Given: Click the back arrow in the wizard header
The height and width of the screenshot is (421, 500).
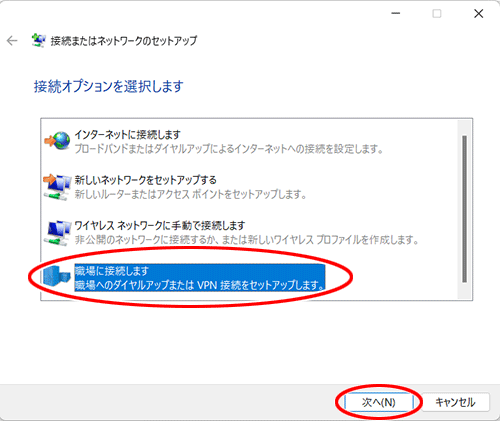Looking at the screenshot, I should tap(12, 41).
